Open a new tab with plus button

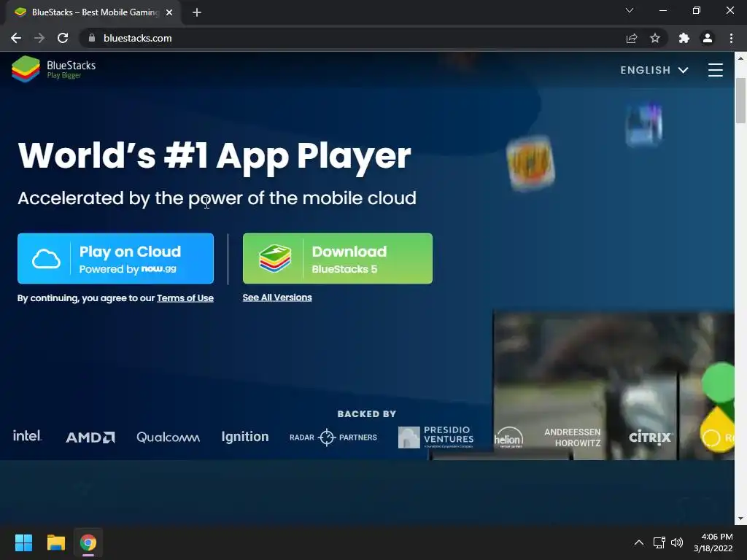point(197,12)
